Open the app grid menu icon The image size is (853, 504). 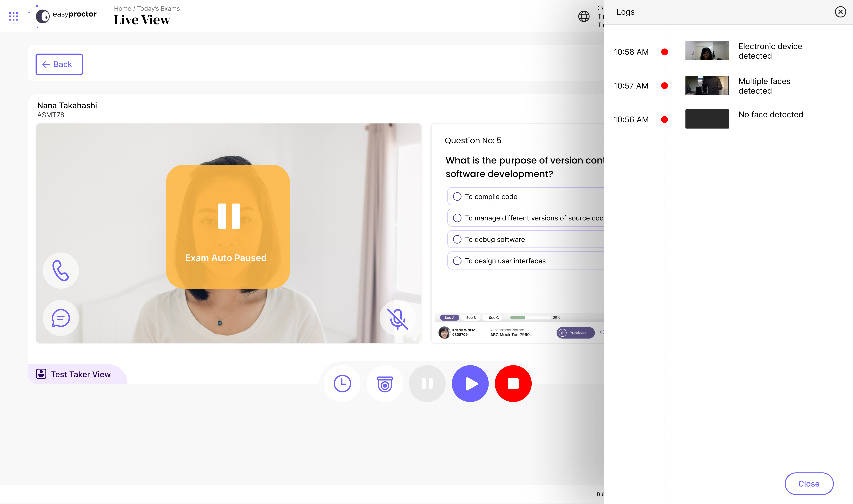[14, 16]
